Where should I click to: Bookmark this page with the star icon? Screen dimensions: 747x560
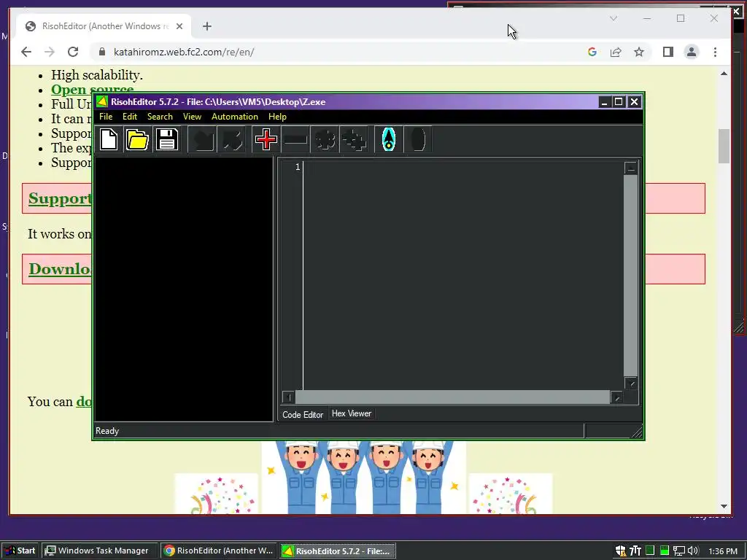point(639,52)
